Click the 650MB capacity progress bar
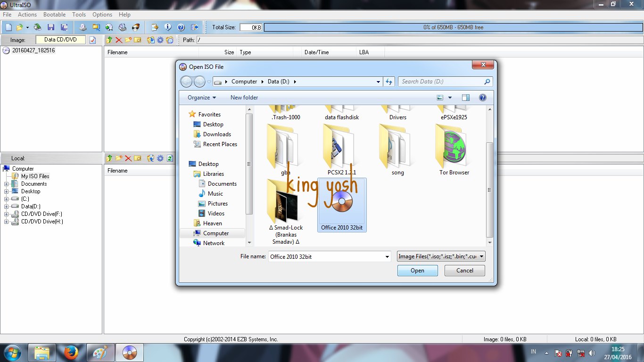644x362 pixels. pos(453,27)
